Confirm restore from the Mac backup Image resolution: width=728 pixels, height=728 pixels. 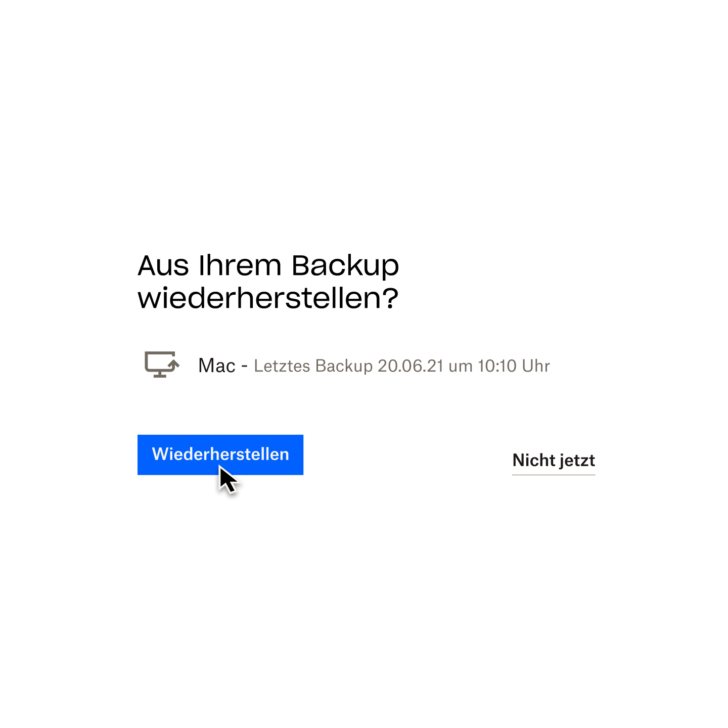tap(220, 454)
